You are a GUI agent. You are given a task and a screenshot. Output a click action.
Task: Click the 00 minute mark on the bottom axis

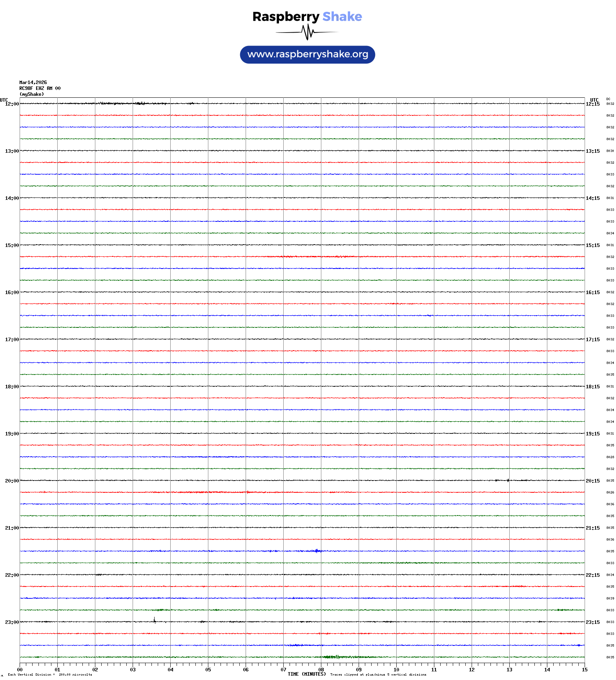(20, 670)
